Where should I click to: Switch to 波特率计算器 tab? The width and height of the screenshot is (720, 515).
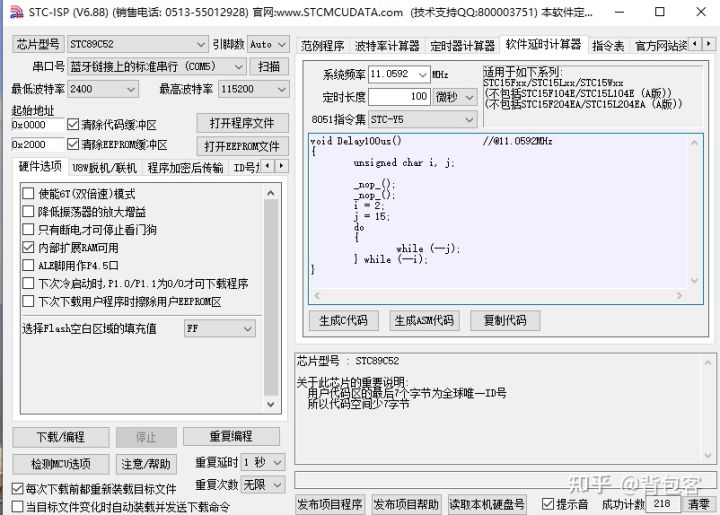coord(387,46)
